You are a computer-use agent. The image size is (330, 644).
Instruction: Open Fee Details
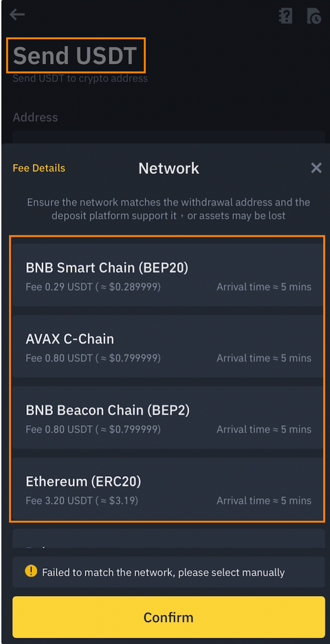[39, 168]
